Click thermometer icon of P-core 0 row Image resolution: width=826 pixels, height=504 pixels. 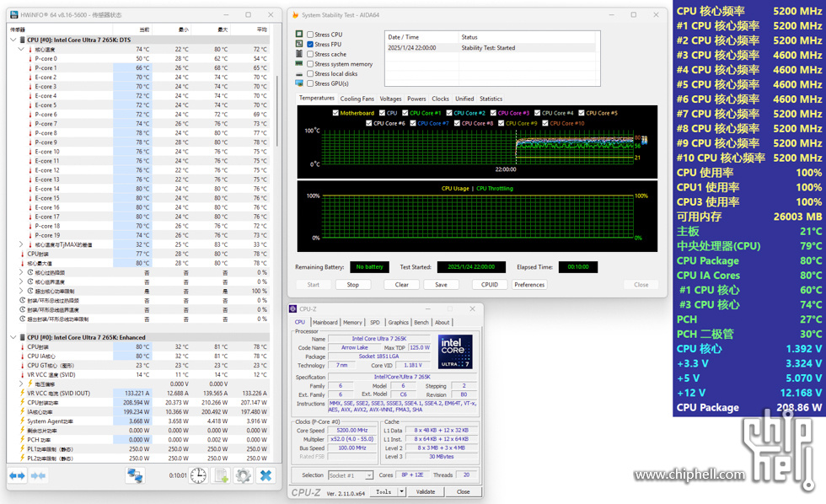tap(30, 58)
